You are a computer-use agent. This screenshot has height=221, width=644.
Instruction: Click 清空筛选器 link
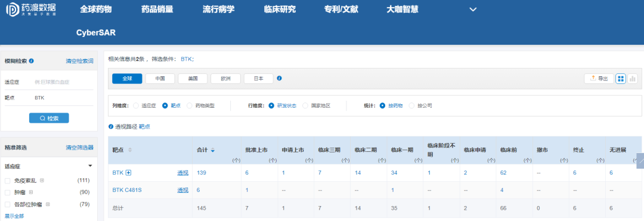80,148
